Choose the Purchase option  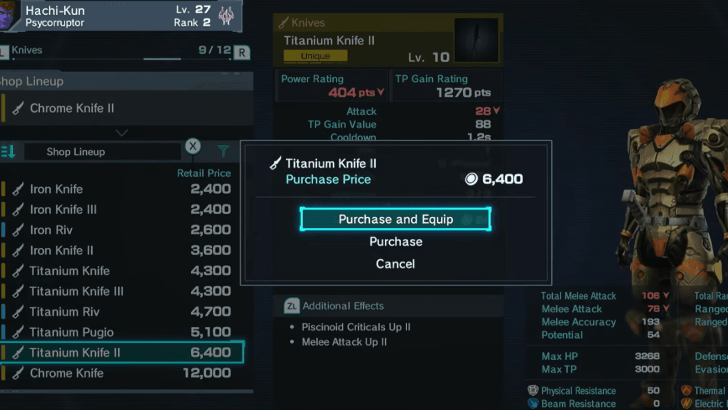point(395,242)
